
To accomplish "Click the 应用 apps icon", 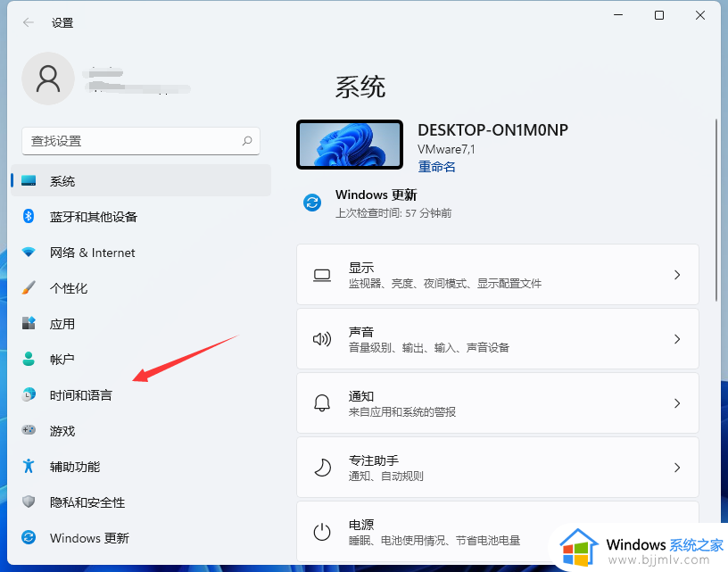I will pyautogui.click(x=29, y=323).
